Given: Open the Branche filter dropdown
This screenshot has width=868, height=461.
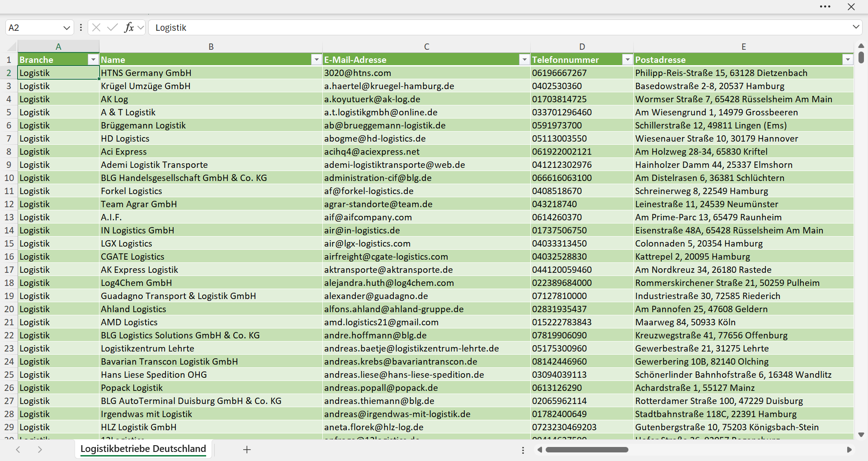Looking at the screenshot, I should tap(93, 60).
